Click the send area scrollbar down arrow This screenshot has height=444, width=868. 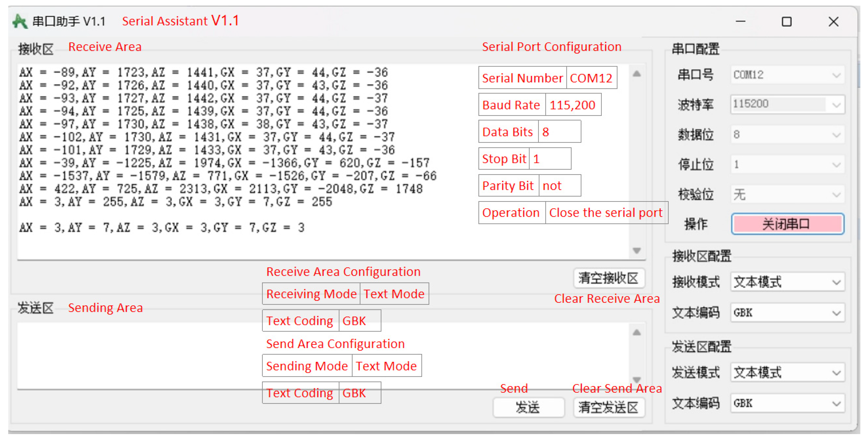pyautogui.click(x=636, y=380)
